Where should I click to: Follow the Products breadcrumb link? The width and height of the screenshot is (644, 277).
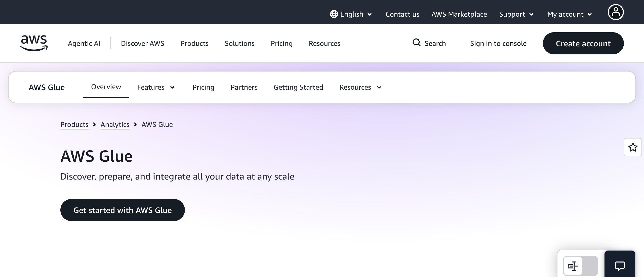[74, 124]
